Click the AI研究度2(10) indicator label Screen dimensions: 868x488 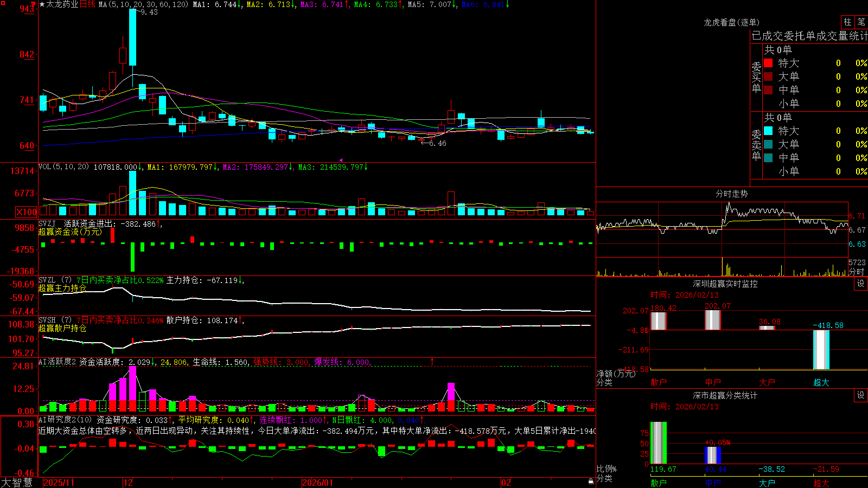pyautogui.click(x=65, y=420)
